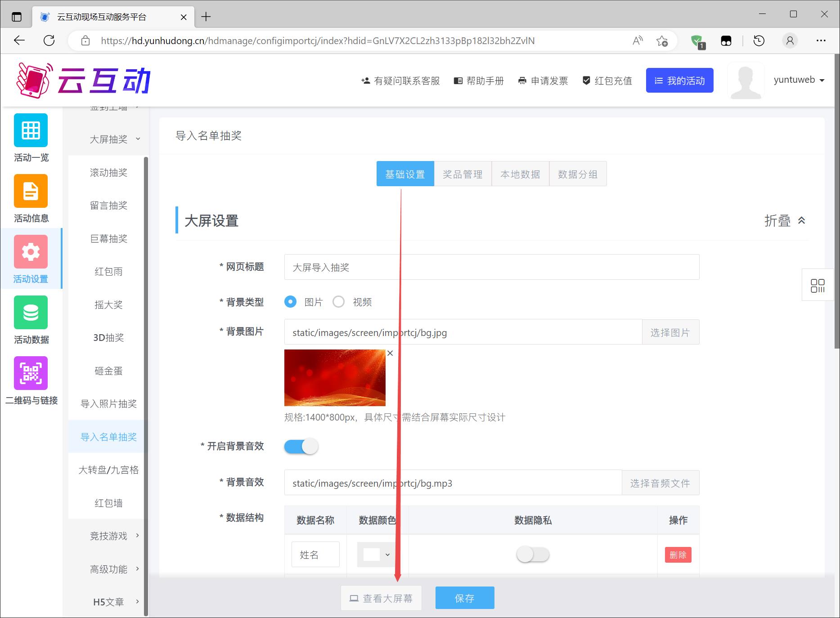Open the 红包雨 sidebar menu item
The width and height of the screenshot is (840, 618).
tap(108, 272)
